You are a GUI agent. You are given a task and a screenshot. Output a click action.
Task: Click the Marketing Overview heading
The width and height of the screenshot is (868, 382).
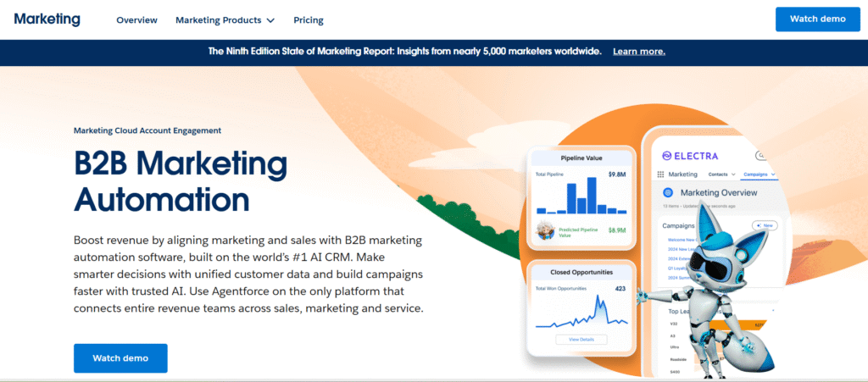pos(719,193)
